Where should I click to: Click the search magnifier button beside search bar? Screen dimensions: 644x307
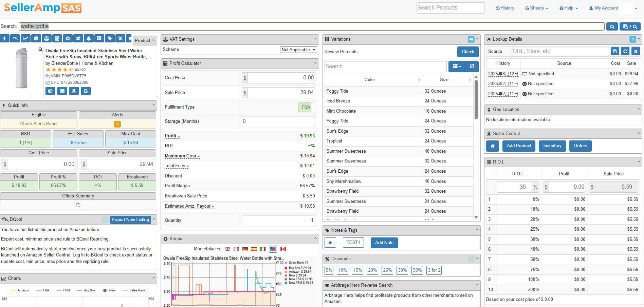(612, 26)
